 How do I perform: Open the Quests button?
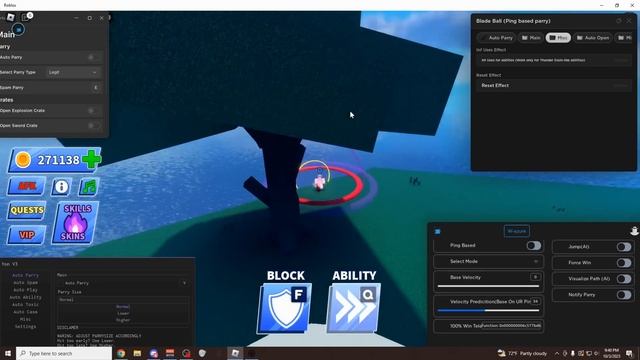click(27, 210)
